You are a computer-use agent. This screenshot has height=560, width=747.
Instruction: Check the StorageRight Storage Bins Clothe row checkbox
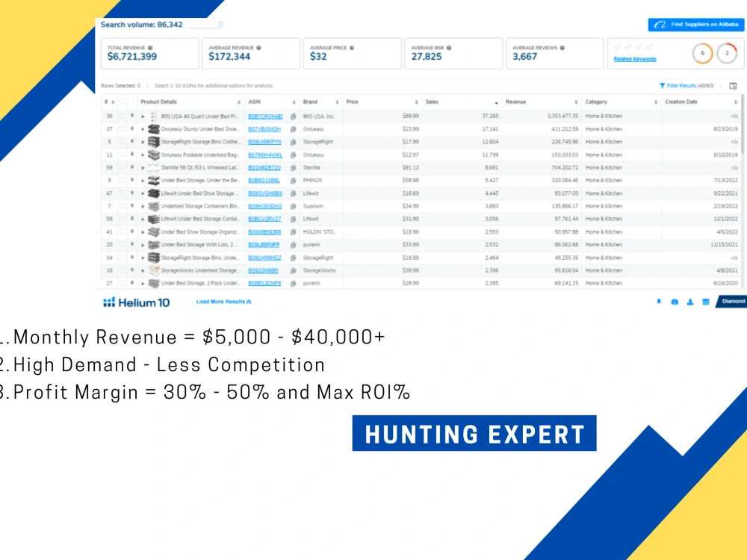(123, 141)
